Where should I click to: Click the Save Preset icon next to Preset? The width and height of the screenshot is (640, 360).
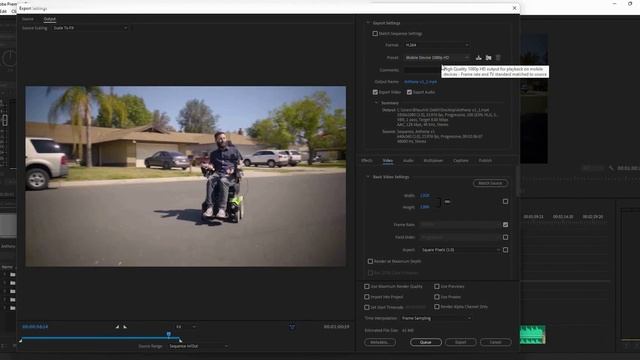[478, 58]
